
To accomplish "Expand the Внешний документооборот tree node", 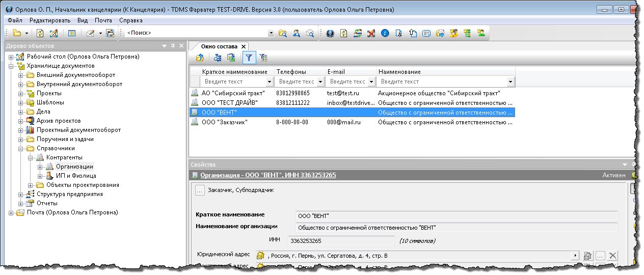I will click(x=21, y=75).
